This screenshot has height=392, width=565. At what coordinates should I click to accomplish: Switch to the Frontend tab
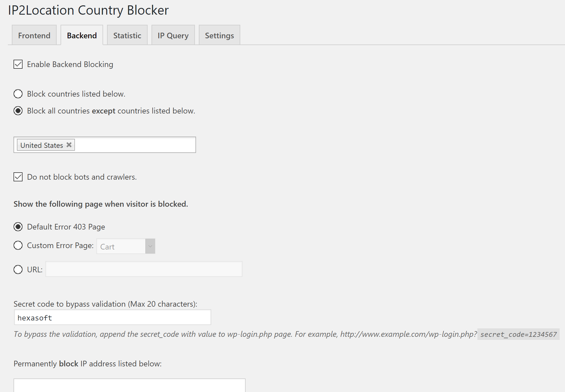click(x=34, y=35)
